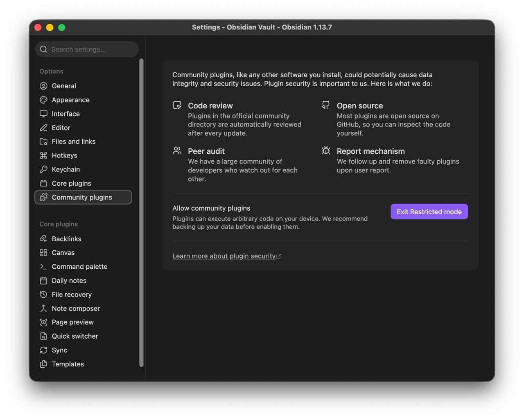Select the Community plugins tab
This screenshot has height=420, width=524.
pos(83,197)
